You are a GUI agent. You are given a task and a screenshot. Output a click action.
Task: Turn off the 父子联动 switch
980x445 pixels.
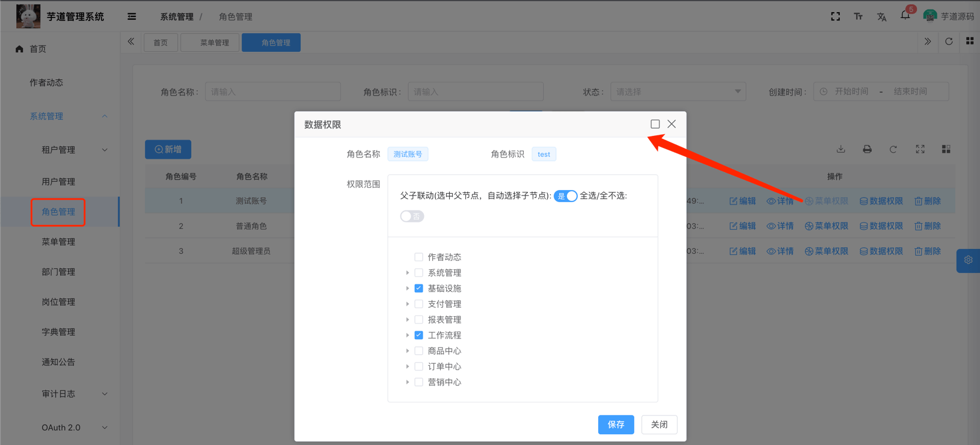(565, 196)
